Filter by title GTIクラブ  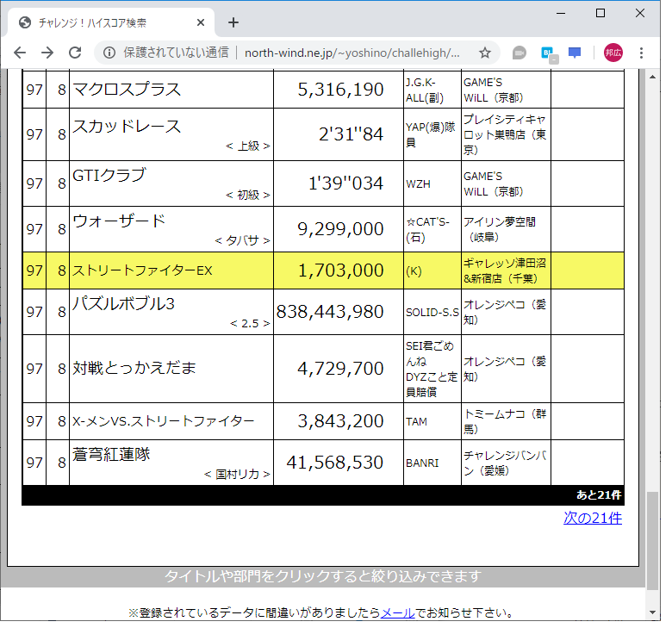[109, 175]
